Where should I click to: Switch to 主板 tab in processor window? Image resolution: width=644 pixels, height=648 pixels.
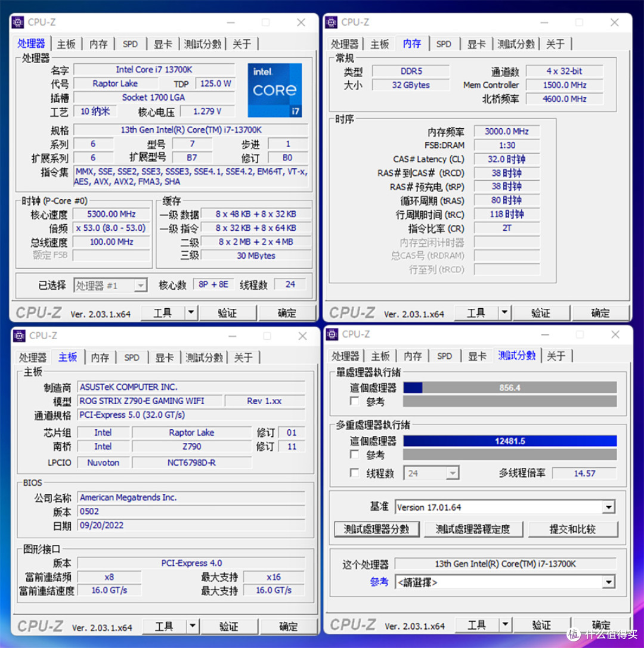66,44
